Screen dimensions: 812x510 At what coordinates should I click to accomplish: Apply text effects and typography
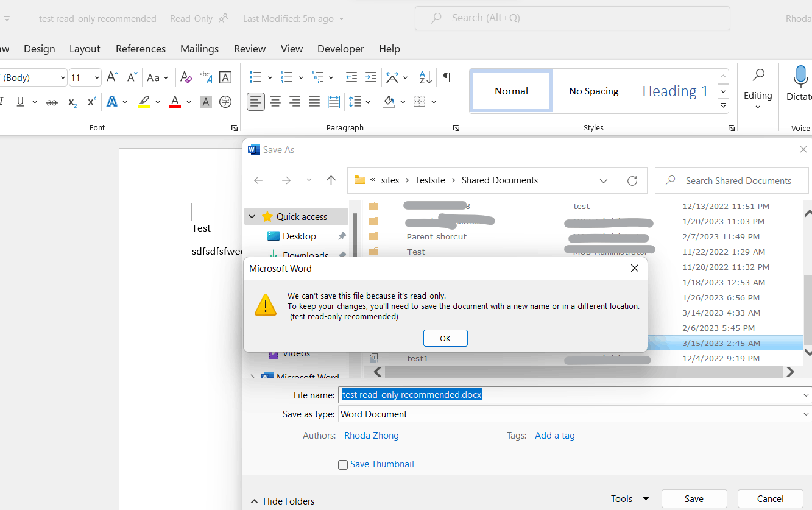pyautogui.click(x=112, y=102)
